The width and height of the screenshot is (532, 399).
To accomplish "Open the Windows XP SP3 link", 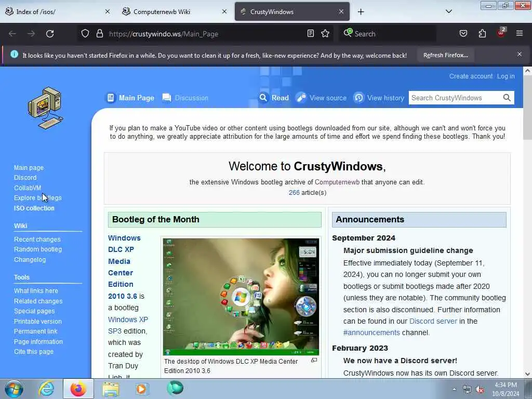I will 128,325.
